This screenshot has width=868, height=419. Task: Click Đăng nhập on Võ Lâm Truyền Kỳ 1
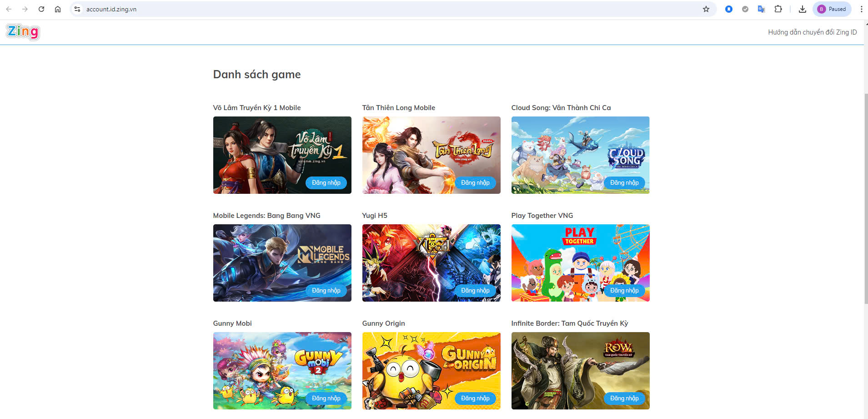point(326,183)
